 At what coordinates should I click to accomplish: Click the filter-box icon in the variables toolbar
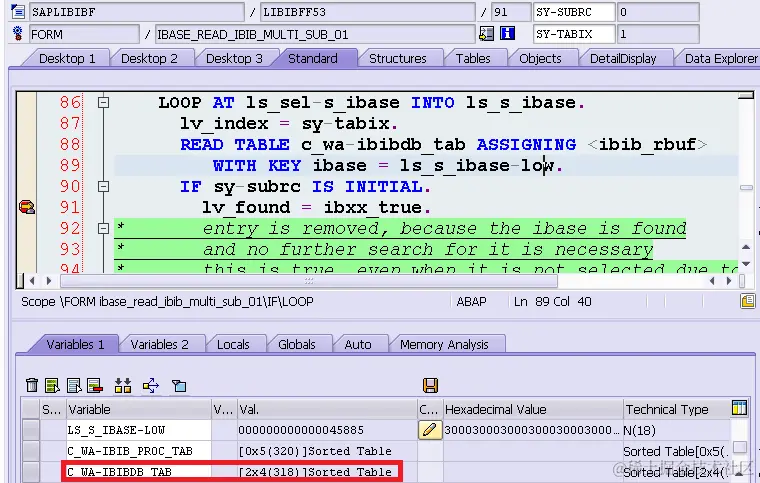coord(179,386)
